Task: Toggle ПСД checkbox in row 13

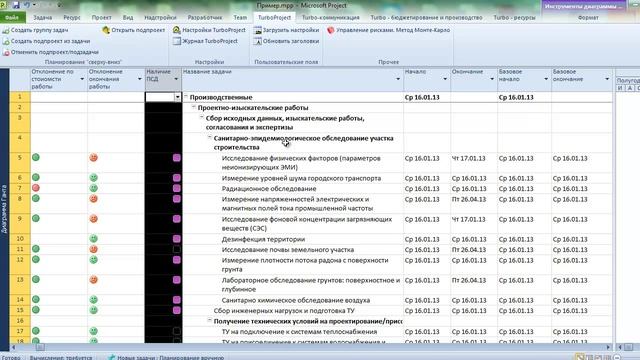Action: click(x=177, y=280)
